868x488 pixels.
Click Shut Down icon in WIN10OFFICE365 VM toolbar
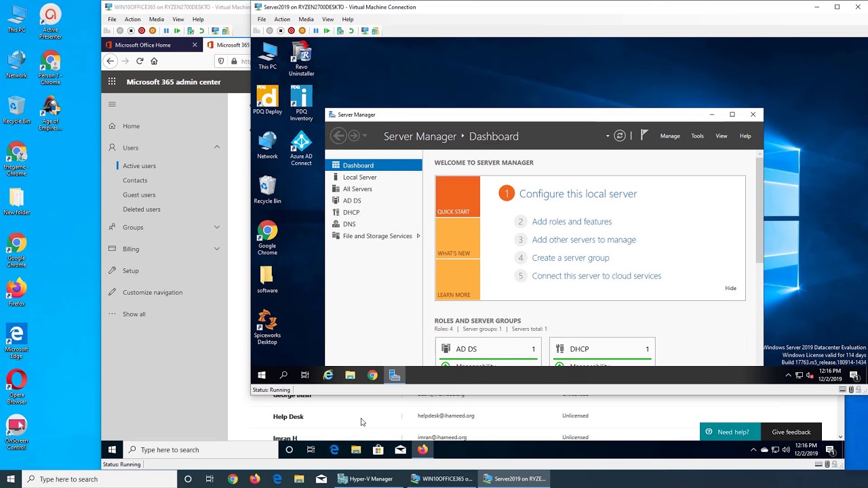[x=142, y=30]
